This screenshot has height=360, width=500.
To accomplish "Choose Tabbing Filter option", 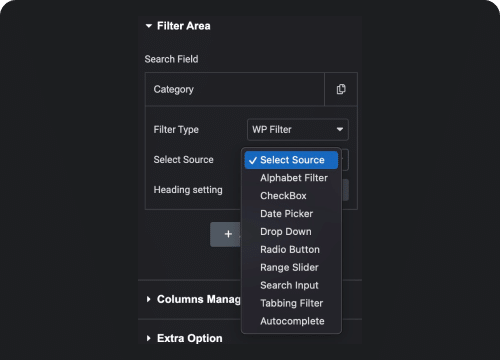I will (x=291, y=303).
